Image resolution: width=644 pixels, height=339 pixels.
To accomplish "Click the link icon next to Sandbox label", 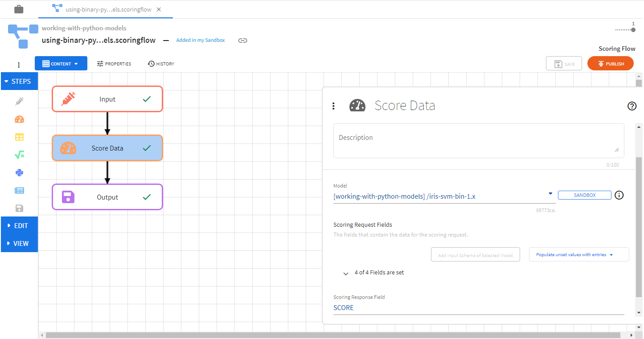I will pyautogui.click(x=242, y=41).
